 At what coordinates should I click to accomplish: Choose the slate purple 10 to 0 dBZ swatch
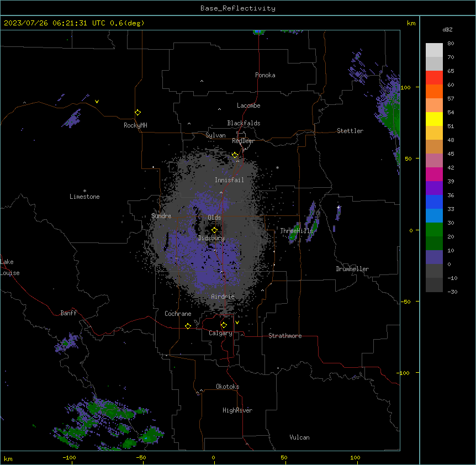(x=434, y=257)
